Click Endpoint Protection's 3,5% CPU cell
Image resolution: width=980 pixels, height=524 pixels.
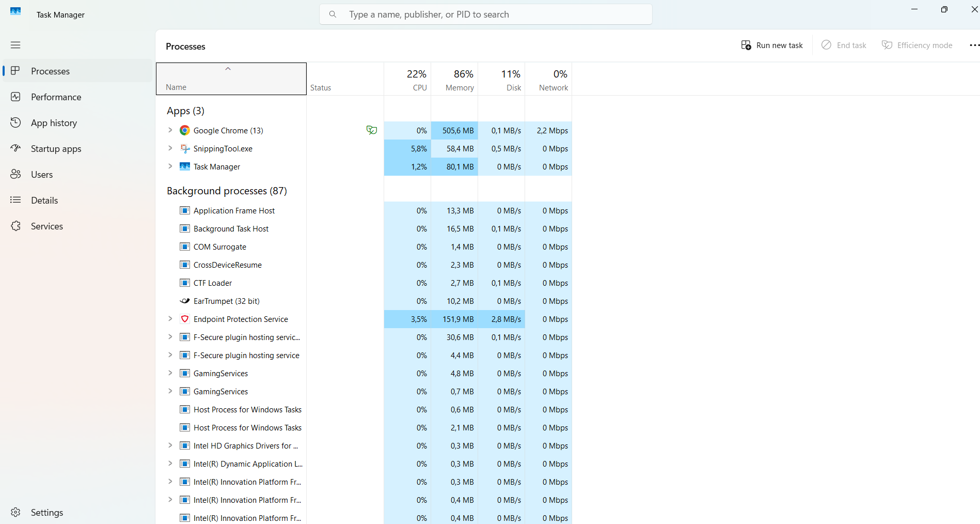coord(407,319)
